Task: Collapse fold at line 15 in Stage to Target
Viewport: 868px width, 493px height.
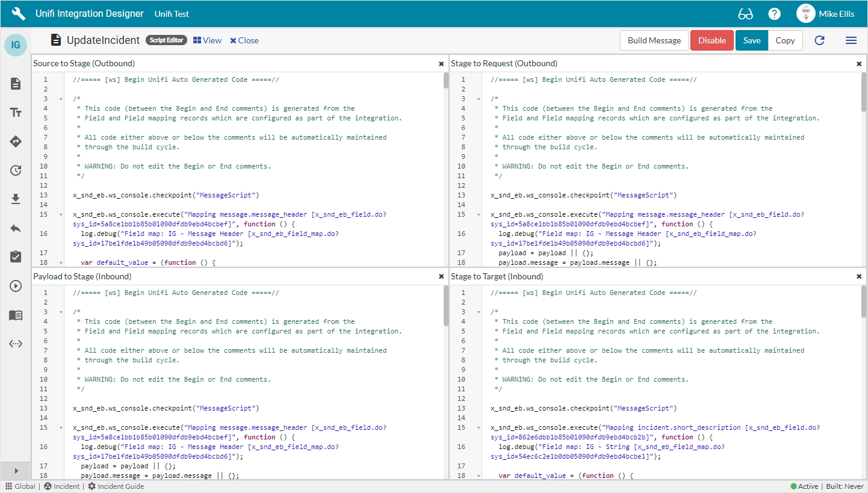Action: (x=479, y=428)
